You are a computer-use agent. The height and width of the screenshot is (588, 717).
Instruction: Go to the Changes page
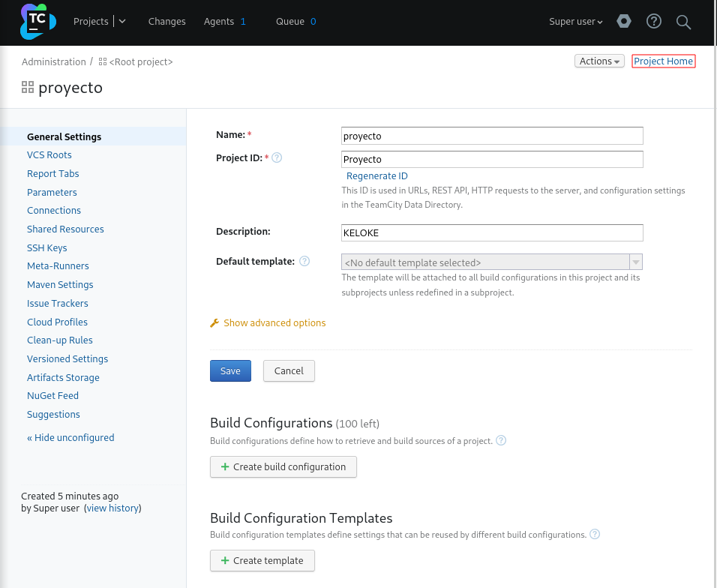tap(167, 22)
